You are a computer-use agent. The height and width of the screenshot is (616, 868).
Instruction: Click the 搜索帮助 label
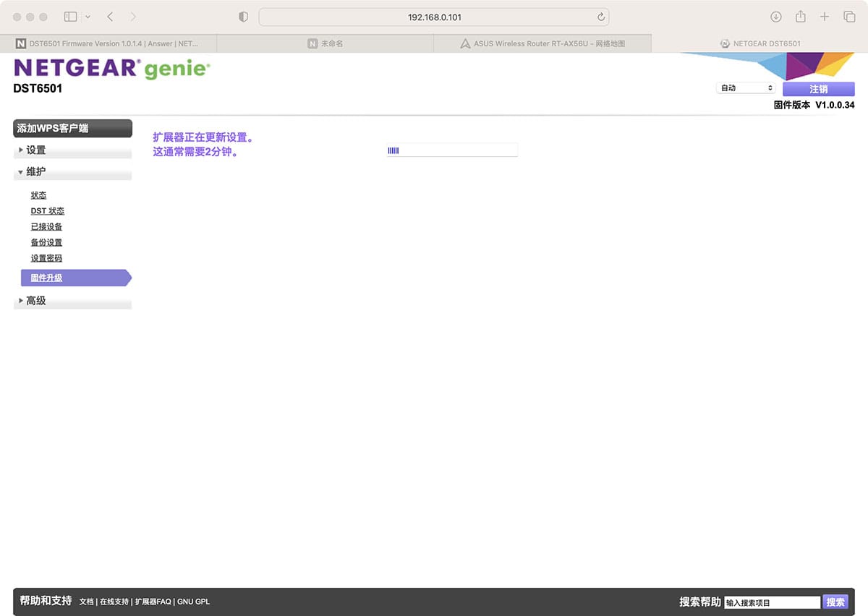(699, 602)
